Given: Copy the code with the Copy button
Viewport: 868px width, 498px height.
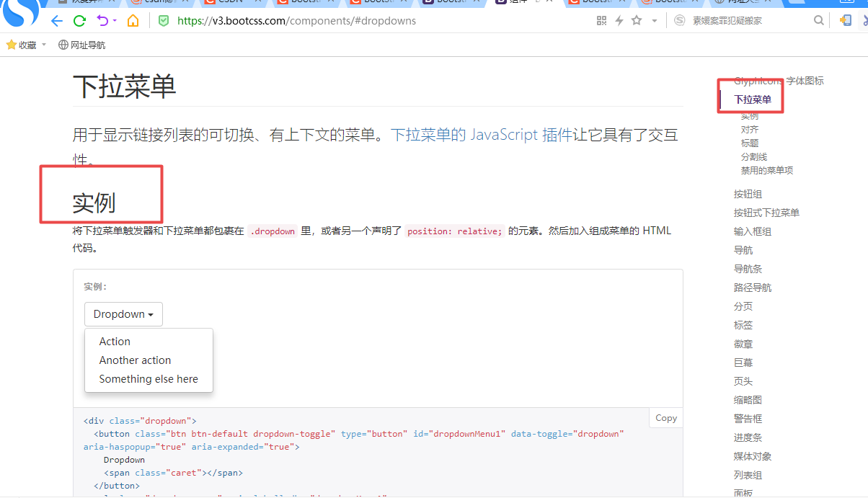Looking at the screenshot, I should [666, 418].
